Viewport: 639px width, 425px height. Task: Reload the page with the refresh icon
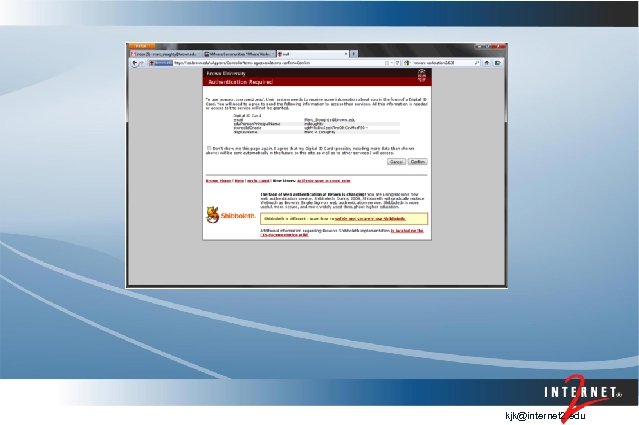(x=397, y=63)
